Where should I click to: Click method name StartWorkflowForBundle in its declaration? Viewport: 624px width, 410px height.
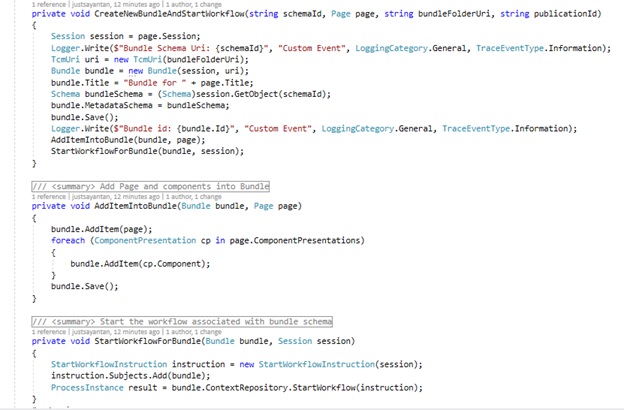pyautogui.click(x=147, y=341)
